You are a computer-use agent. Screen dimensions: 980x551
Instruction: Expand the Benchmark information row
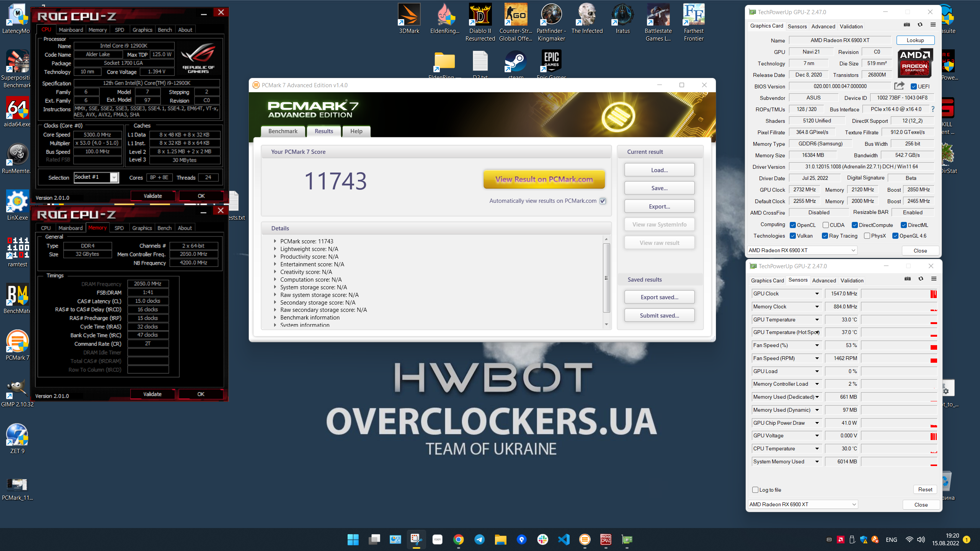275,318
